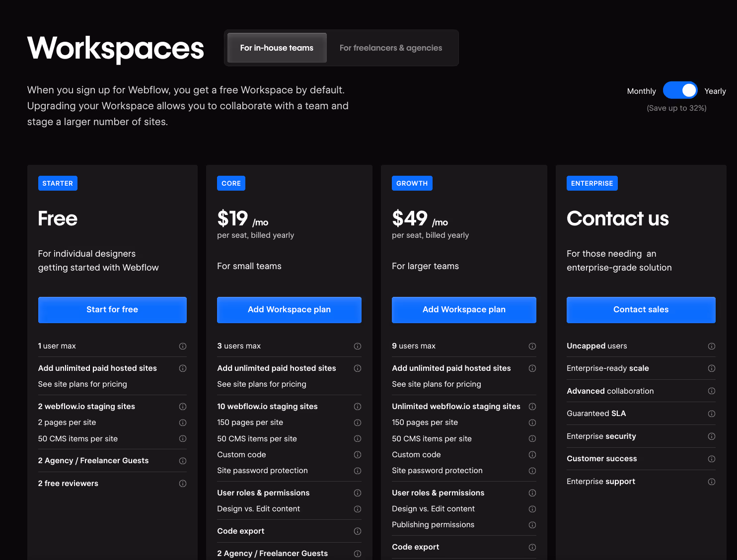
Task: Toggle the Monthly/Yearly billing switch
Action: click(680, 90)
